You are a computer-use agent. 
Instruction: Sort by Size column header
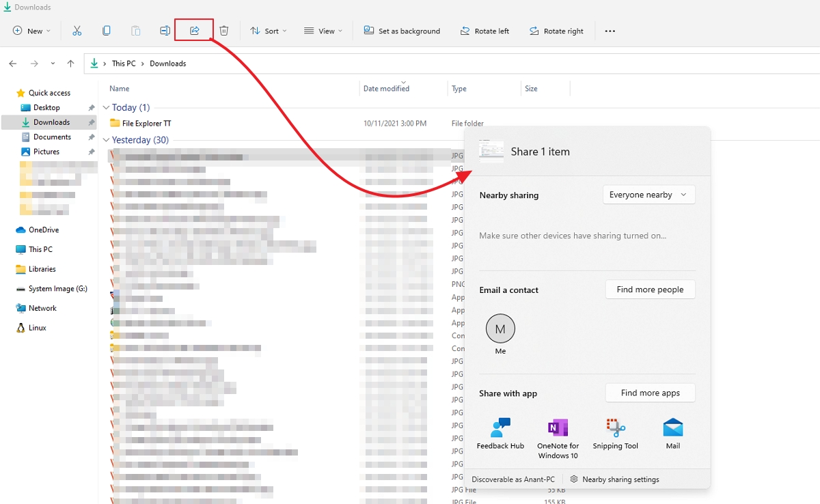(x=531, y=89)
